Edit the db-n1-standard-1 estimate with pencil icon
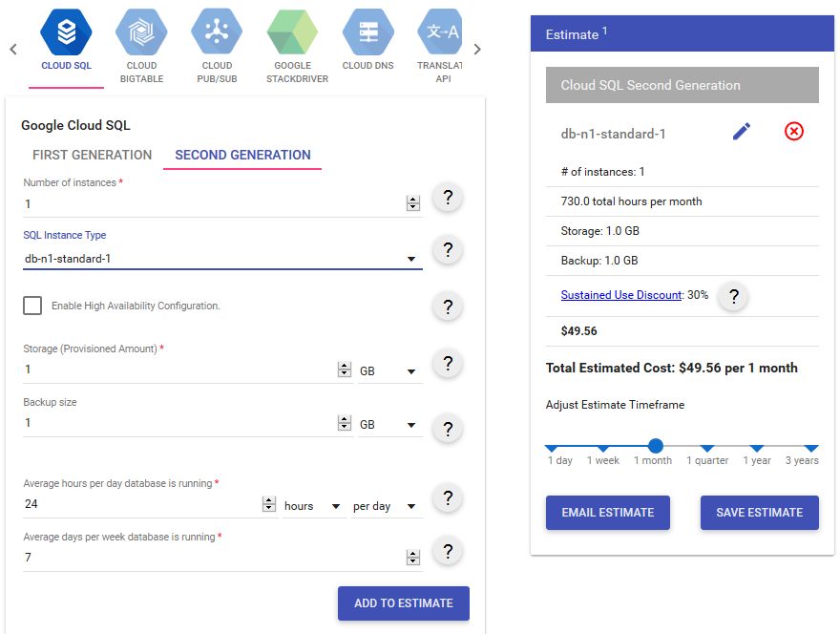This screenshot has width=840, height=634. click(x=742, y=132)
